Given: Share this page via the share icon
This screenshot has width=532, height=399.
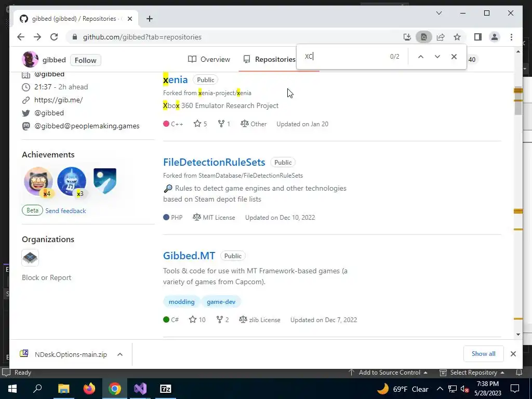Looking at the screenshot, I should pyautogui.click(x=441, y=37).
